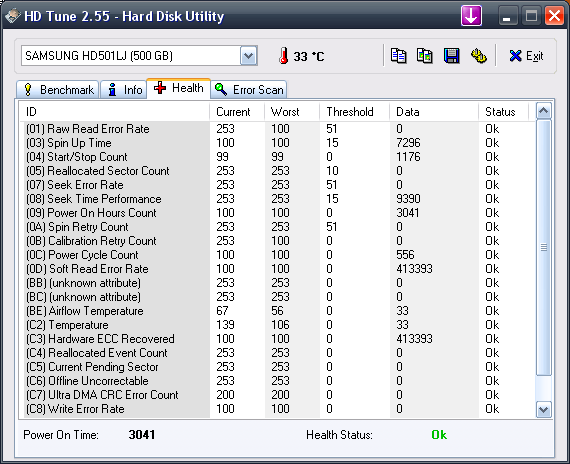Select the Health tab
Image resolution: width=570 pixels, height=464 pixels.
[178, 88]
